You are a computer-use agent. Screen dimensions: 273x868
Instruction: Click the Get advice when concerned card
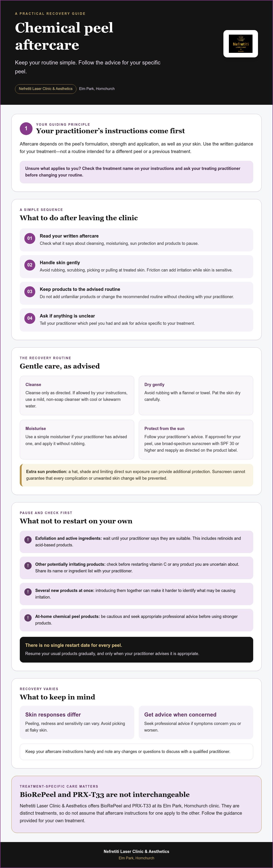coord(196,722)
